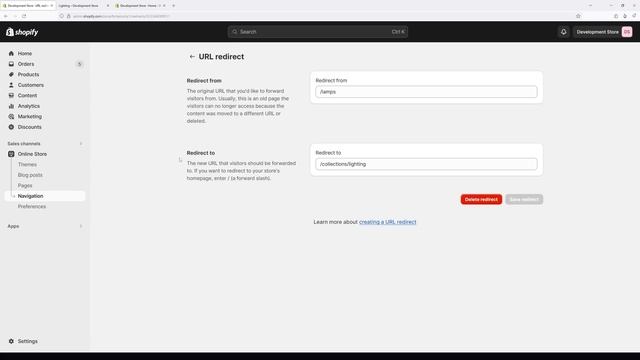
Task: Open Preferences under Online Store
Action: coord(31,207)
